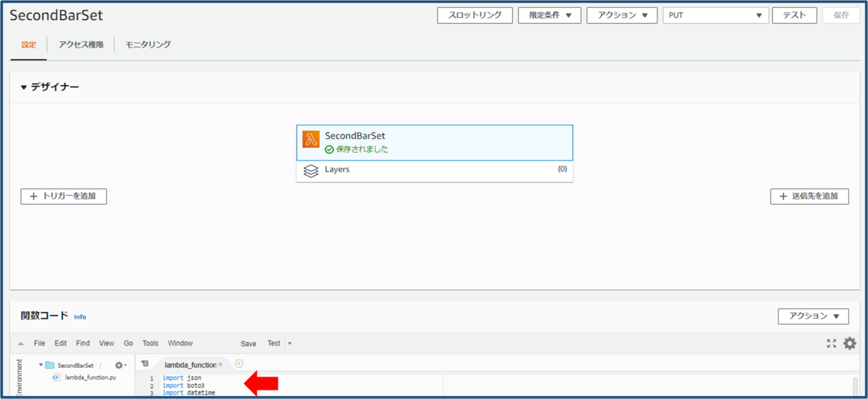This screenshot has height=399, width=868.
Task: Switch to the 設定 tab
Action: point(29,45)
